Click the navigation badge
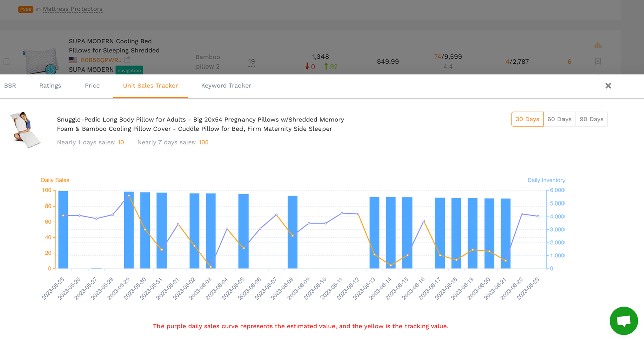The image size is (644, 340). pos(129,70)
